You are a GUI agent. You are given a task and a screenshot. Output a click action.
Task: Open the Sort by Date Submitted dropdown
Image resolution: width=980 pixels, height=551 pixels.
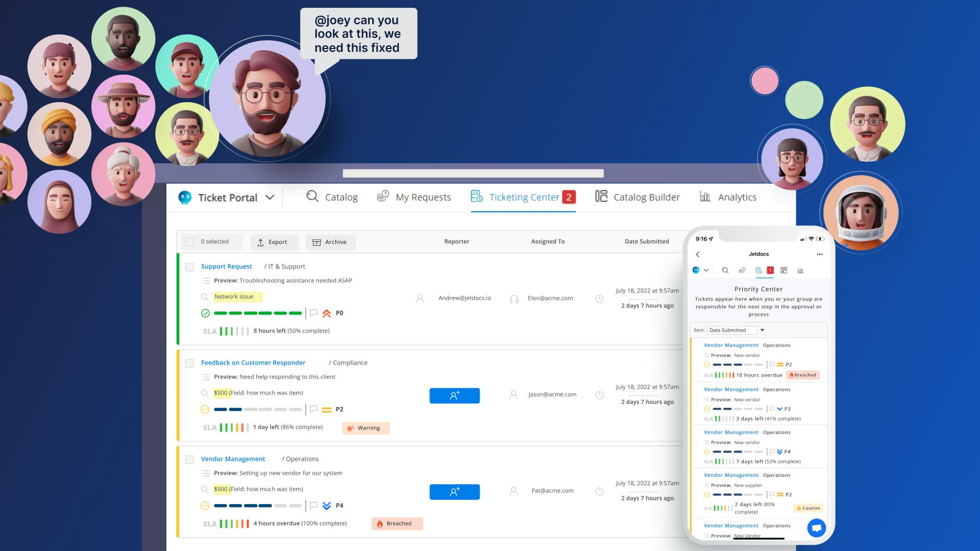pos(761,330)
